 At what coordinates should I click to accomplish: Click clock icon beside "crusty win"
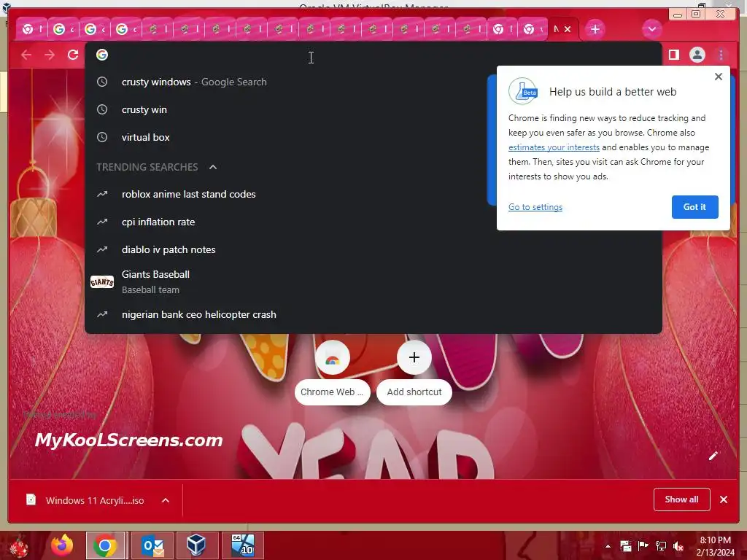click(x=102, y=109)
